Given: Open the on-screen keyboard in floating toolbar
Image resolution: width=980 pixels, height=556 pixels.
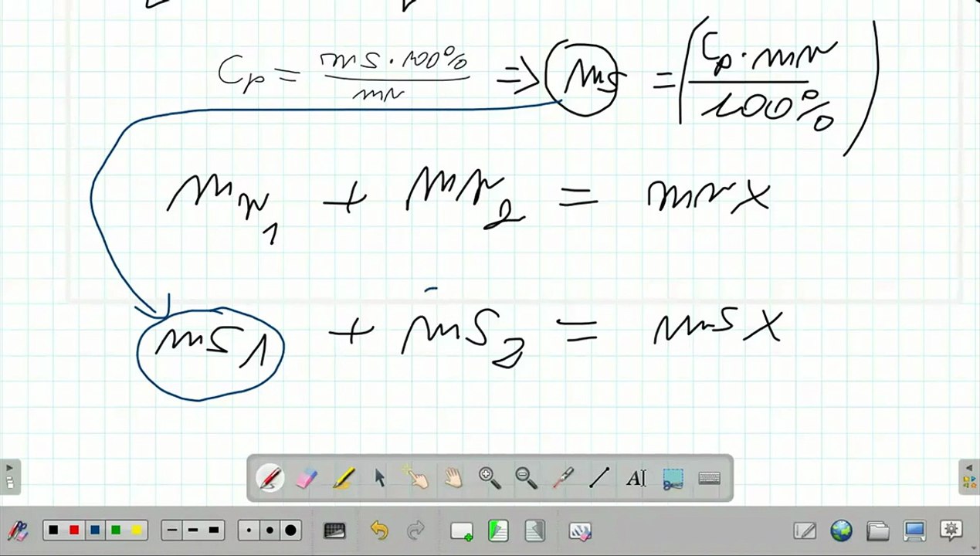Looking at the screenshot, I should (709, 479).
